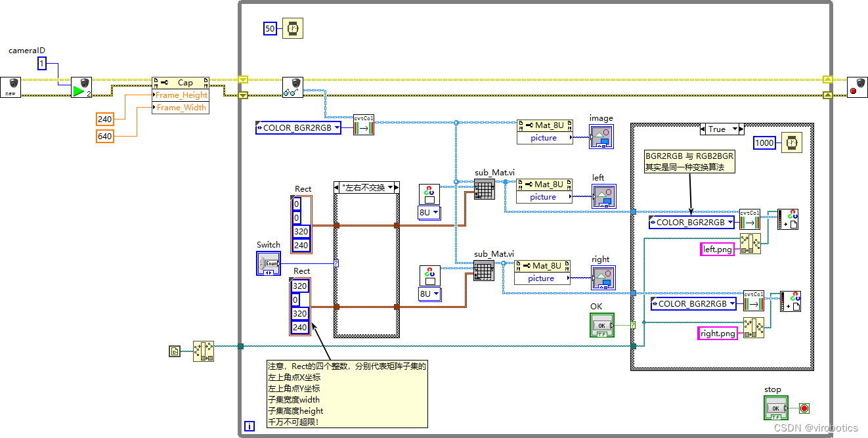Image resolution: width=868 pixels, height=438 pixels.
Task: Click the build path node beside left.png
Action: 750,244
